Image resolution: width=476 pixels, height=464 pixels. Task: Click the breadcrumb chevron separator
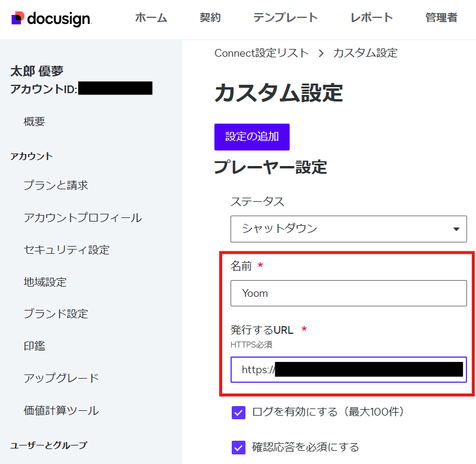tap(321, 53)
